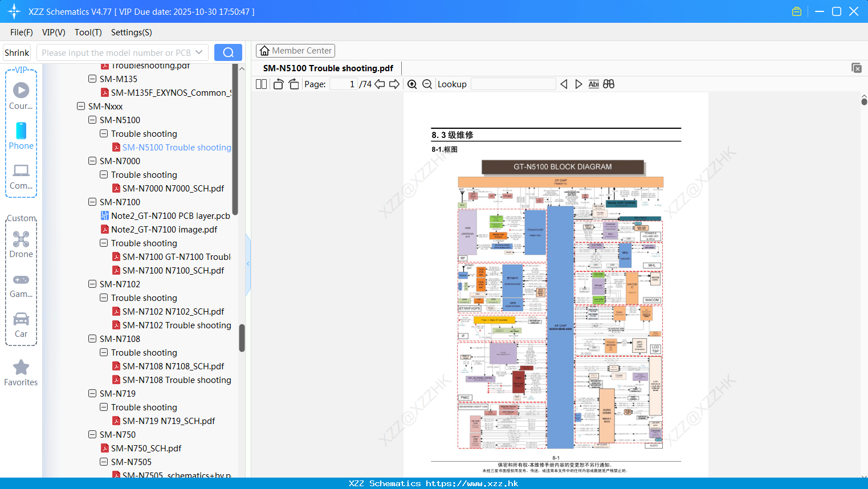Click the Lookup text field
Screen dimensions: 868x489
tap(514, 84)
